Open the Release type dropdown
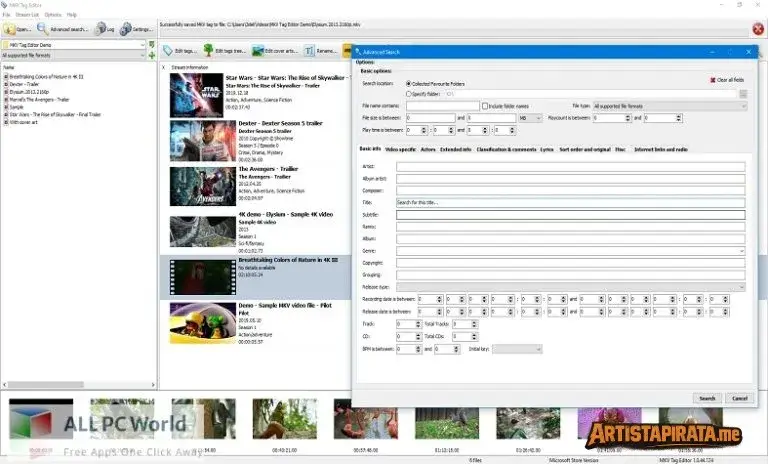 pyautogui.click(x=571, y=287)
